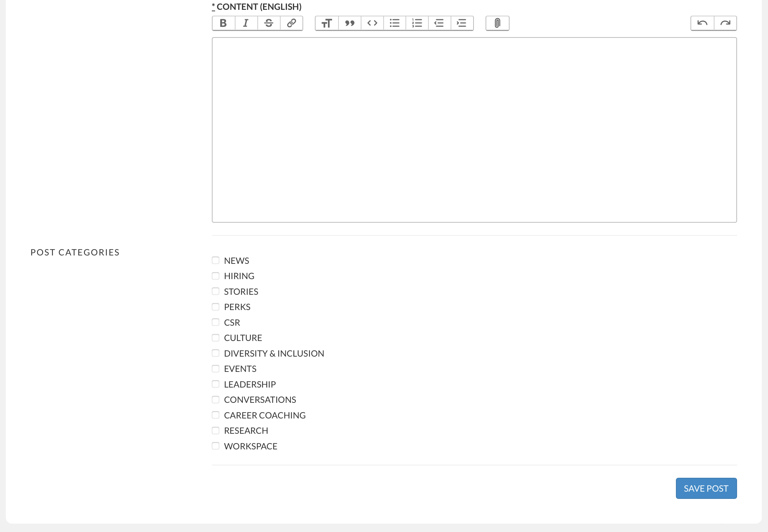Redo the last edit
Viewport: 768px width, 532px height.
[x=725, y=23]
